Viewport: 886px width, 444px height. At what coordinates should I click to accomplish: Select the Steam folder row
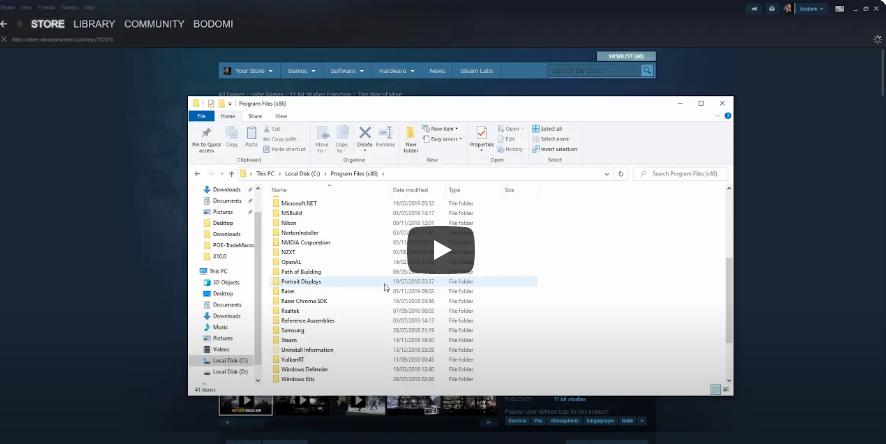(404, 340)
